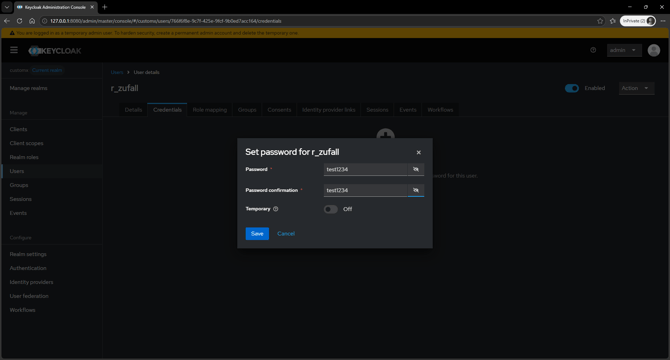670x360 pixels.
Task: Click the Keycloak logo
Action: 55,51
